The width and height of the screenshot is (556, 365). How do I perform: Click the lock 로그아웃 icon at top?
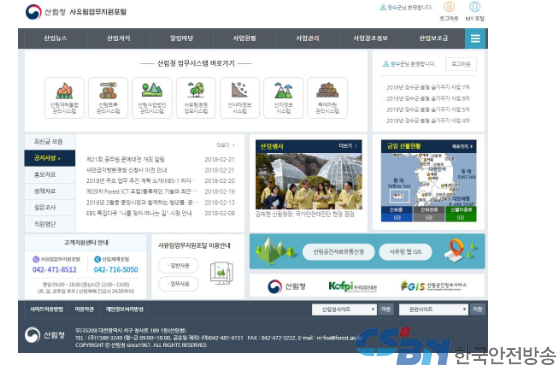[x=449, y=7]
